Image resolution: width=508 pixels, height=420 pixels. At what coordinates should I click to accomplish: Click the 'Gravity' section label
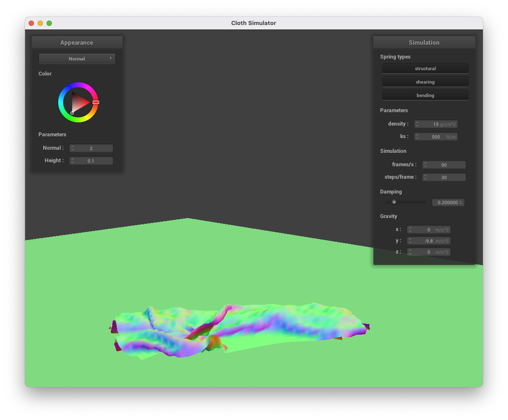tap(389, 216)
